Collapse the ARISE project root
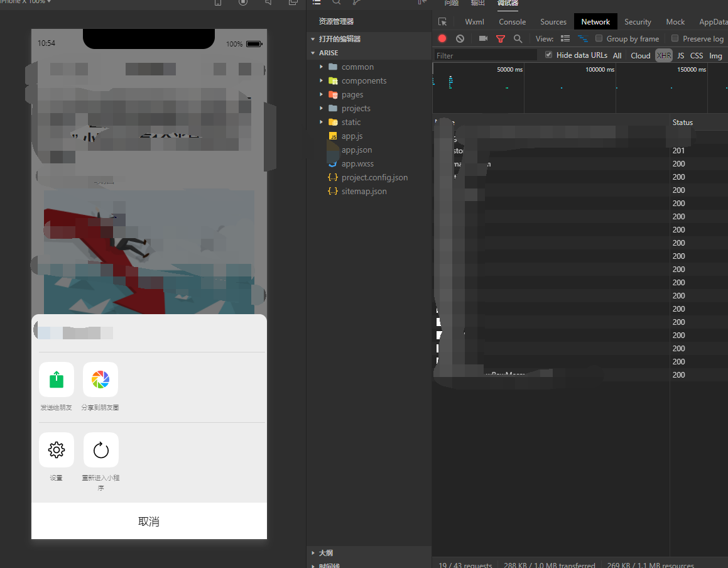This screenshot has height=568, width=728. pos(313,53)
